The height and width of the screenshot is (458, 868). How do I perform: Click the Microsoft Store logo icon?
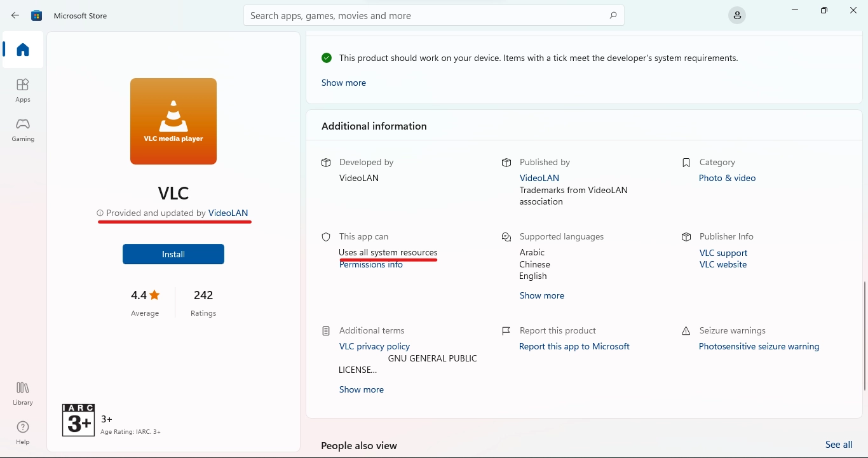click(x=37, y=15)
